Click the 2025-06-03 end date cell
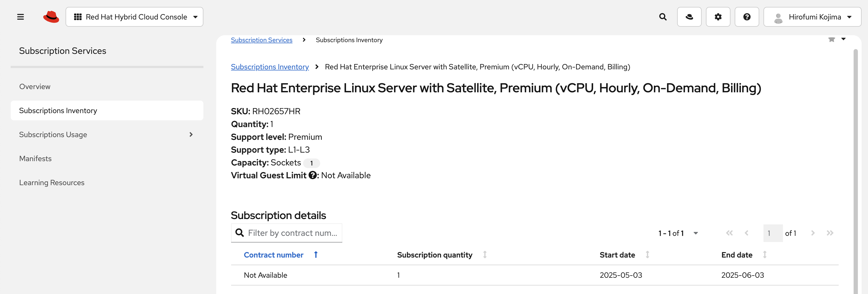This screenshot has width=868, height=294. click(742, 275)
